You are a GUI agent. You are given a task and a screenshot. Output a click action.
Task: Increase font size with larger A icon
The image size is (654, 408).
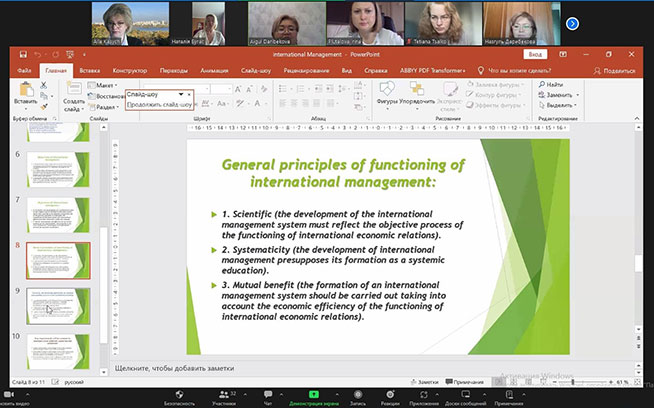[x=238, y=89]
